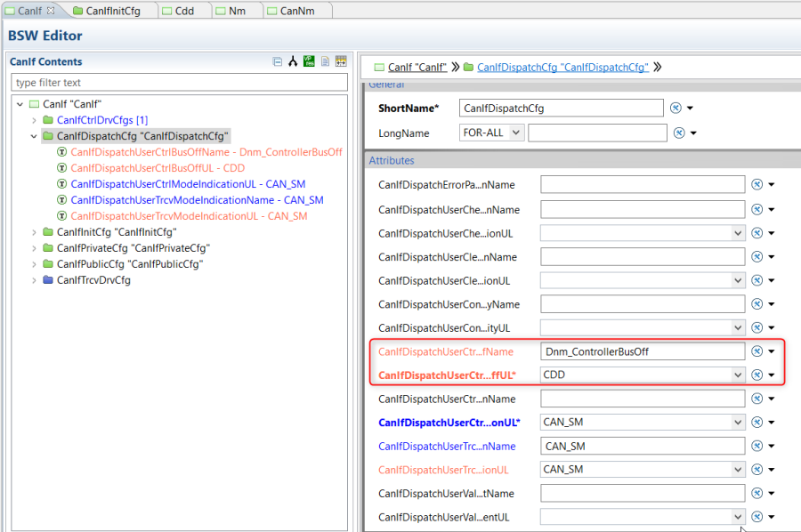Click the CanIfDispatchErrorPa...nName text field
801x532 pixels.
coord(643,184)
